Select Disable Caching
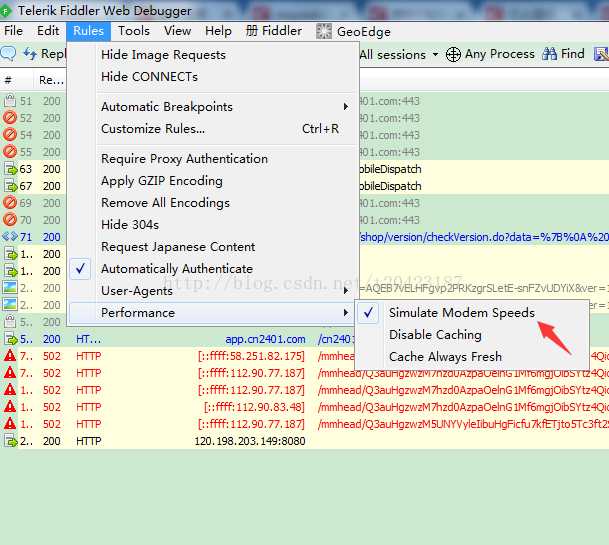609x545 pixels. 472,334
